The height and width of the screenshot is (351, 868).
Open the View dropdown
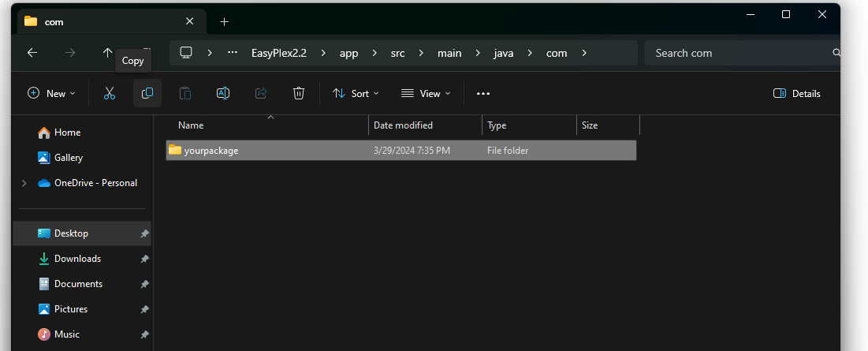coord(426,94)
